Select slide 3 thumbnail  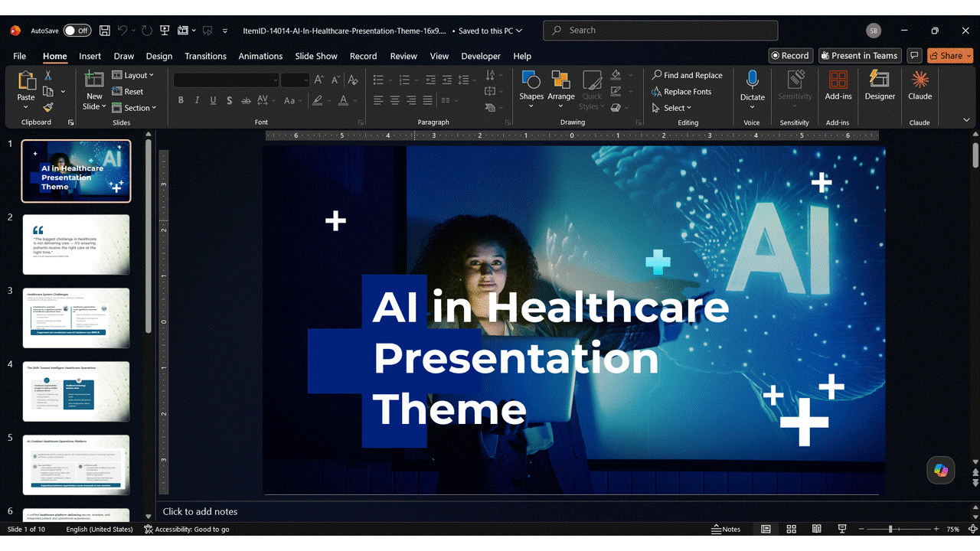pos(76,318)
